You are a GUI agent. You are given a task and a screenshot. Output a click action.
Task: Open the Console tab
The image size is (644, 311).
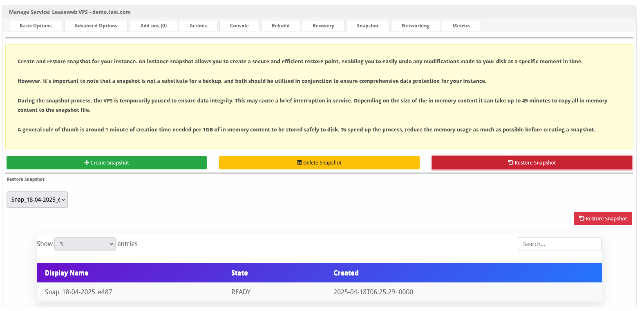point(239,26)
